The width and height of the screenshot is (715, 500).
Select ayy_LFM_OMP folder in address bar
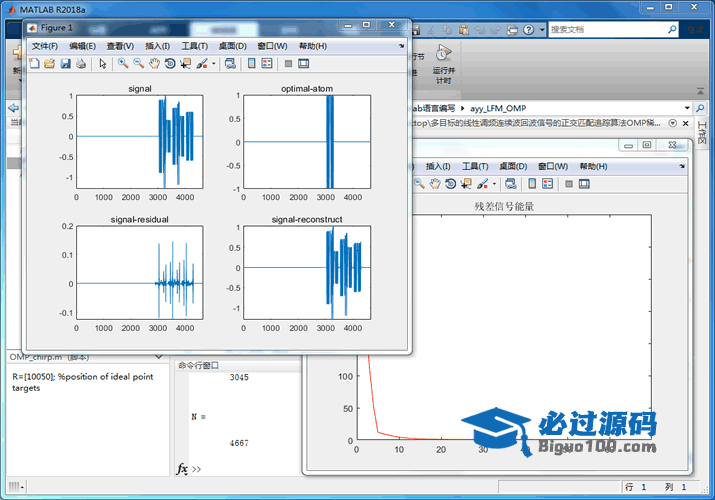click(498, 108)
